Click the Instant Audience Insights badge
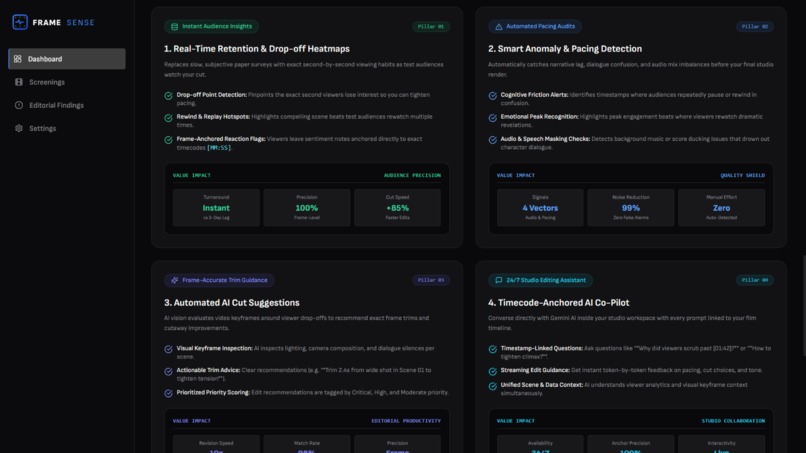Viewport: 806px width, 453px height. (x=211, y=26)
